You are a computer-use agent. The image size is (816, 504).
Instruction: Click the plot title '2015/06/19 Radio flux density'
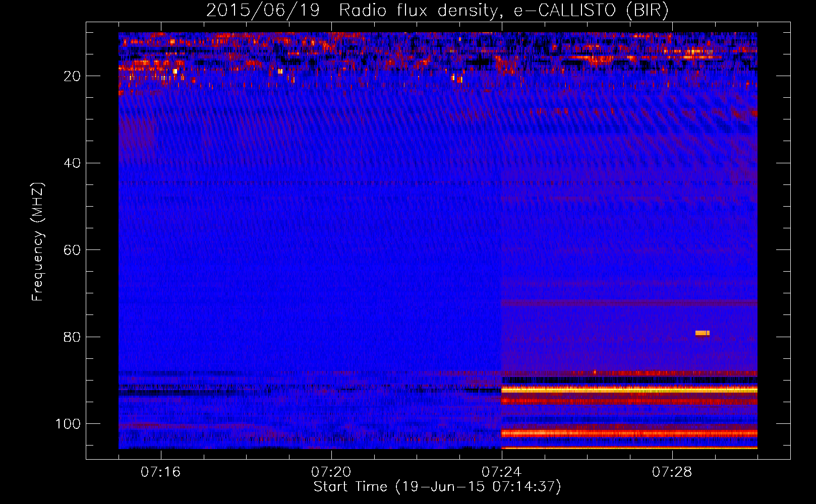[437, 11]
